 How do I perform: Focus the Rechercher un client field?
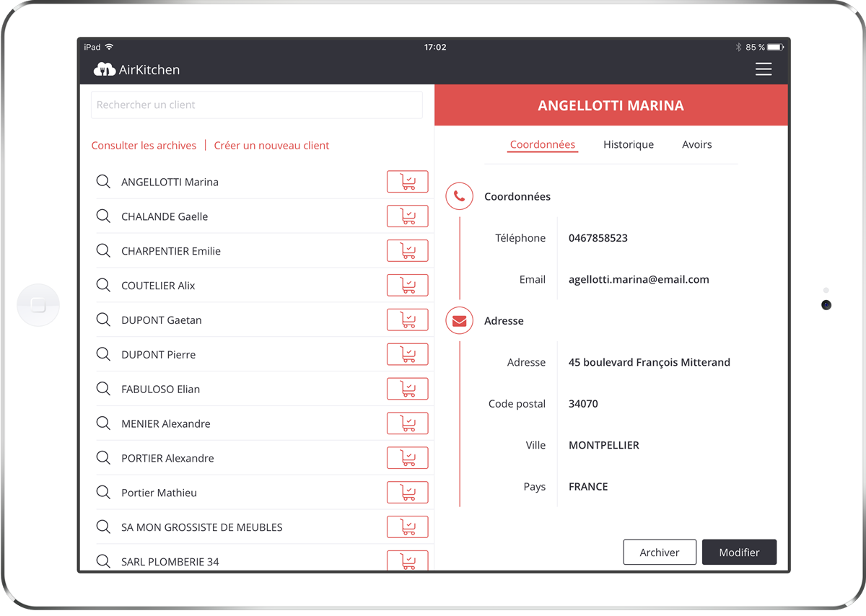(x=257, y=105)
